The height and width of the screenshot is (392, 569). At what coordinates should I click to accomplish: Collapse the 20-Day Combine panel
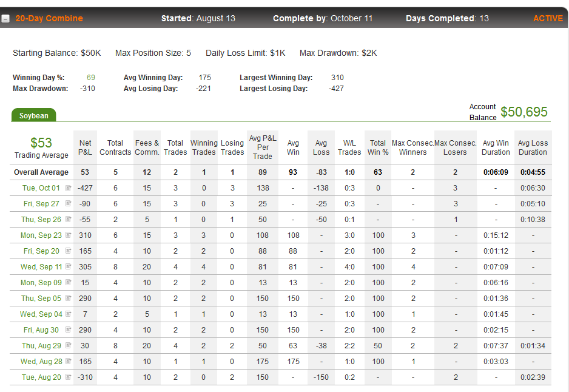coord(5,19)
